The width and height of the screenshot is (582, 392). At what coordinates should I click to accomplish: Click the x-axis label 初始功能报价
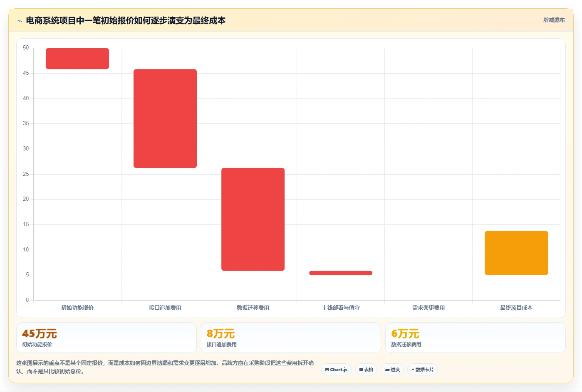coord(77,308)
